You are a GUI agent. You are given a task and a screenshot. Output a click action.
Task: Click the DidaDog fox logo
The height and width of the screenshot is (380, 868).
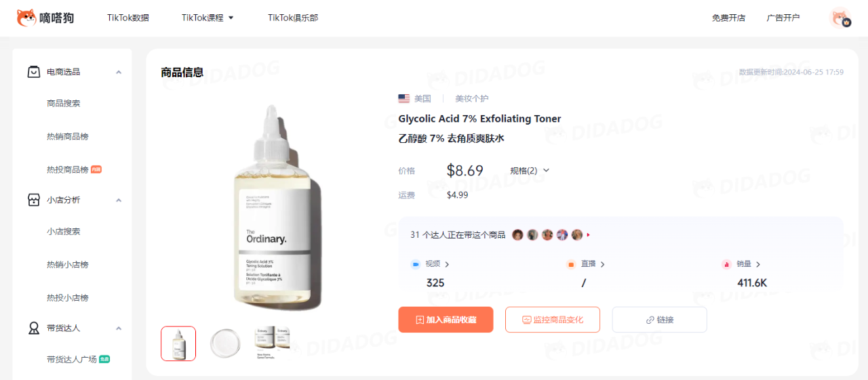click(x=26, y=18)
